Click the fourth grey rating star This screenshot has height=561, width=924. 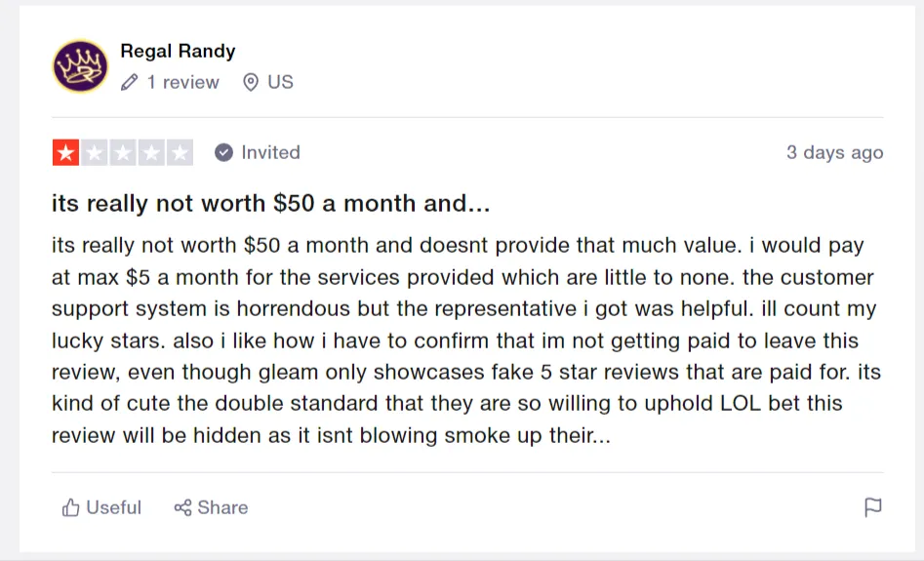click(151, 153)
